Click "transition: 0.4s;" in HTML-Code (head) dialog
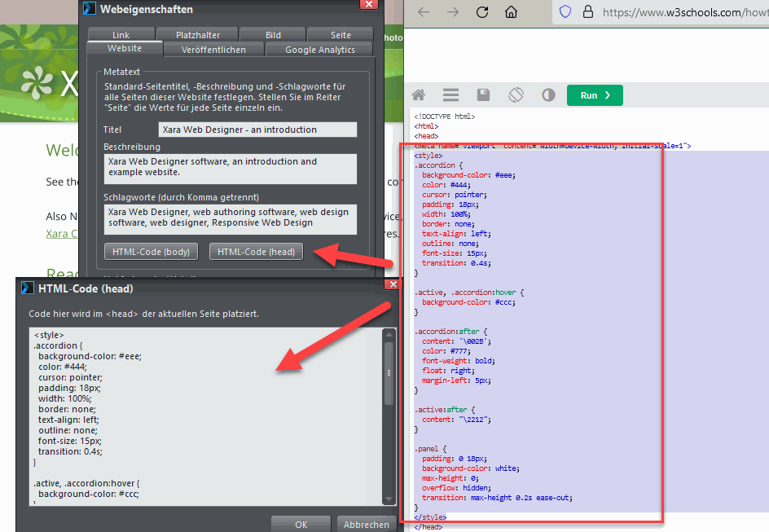Image resolution: width=769 pixels, height=532 pixels. (x=70, y=451)
